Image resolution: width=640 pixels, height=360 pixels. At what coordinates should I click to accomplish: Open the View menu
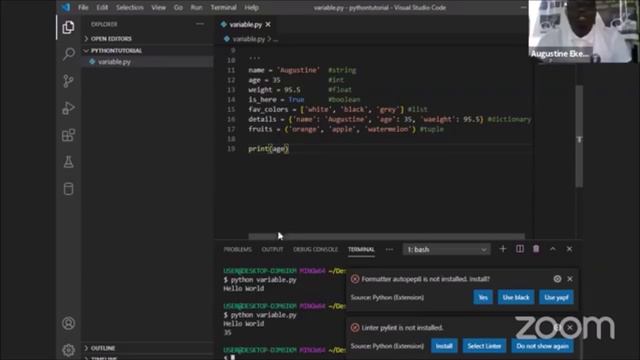coord(158,7)
